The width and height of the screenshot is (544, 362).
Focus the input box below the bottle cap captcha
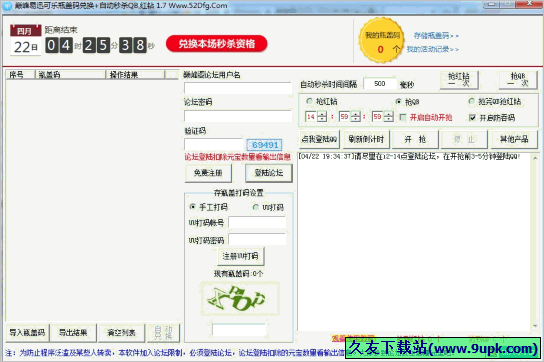tap(239, 330)
